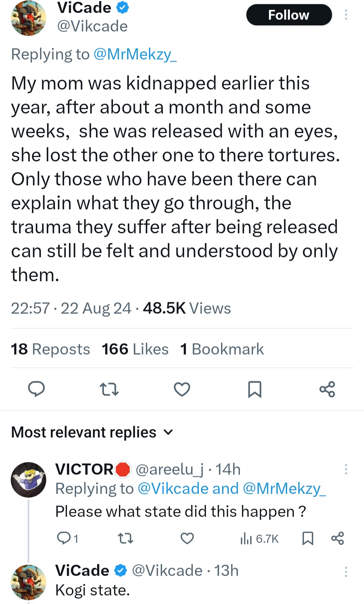The image size is (364, 604).
Task: Bookmark VICTOR's reply
Action: click(x=307, y=538)
